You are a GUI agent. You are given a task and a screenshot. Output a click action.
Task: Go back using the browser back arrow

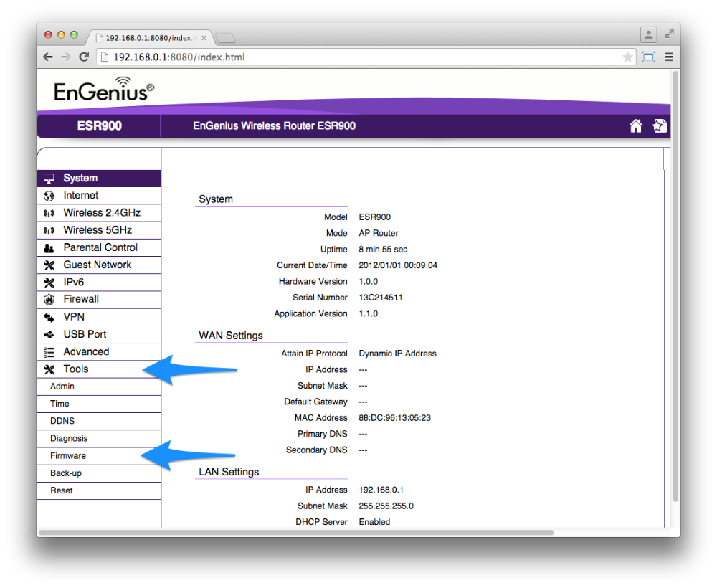pyautogui.click(x=48, y=57)
